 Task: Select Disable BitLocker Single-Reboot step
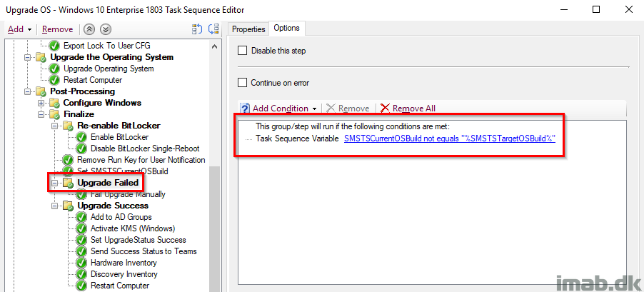pyautogui.click(x=145, y=148)
